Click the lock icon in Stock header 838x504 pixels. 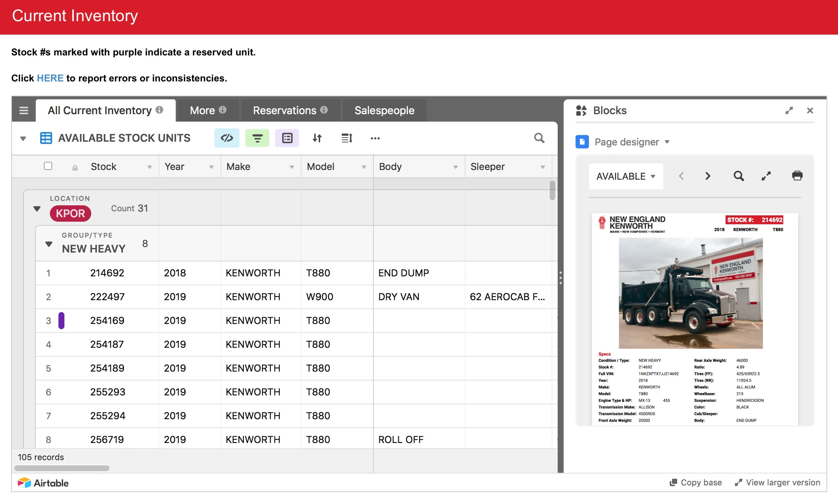click(75, 168)
